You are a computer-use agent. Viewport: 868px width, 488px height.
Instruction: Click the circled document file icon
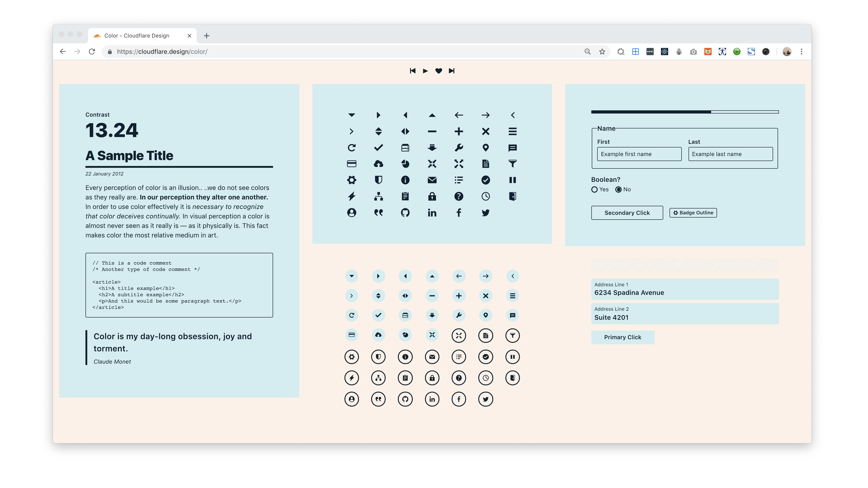click(x=486, y=336)
